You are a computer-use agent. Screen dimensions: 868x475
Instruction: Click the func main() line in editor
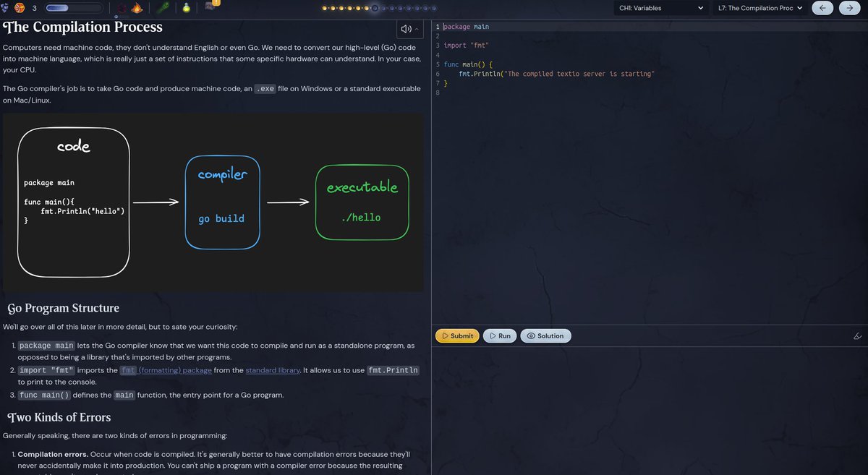tap(468, 64)
